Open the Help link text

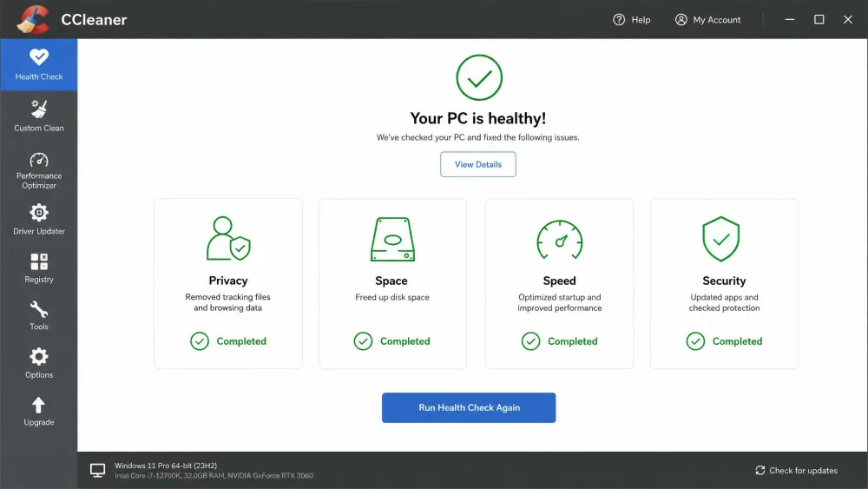click(641, 20)
